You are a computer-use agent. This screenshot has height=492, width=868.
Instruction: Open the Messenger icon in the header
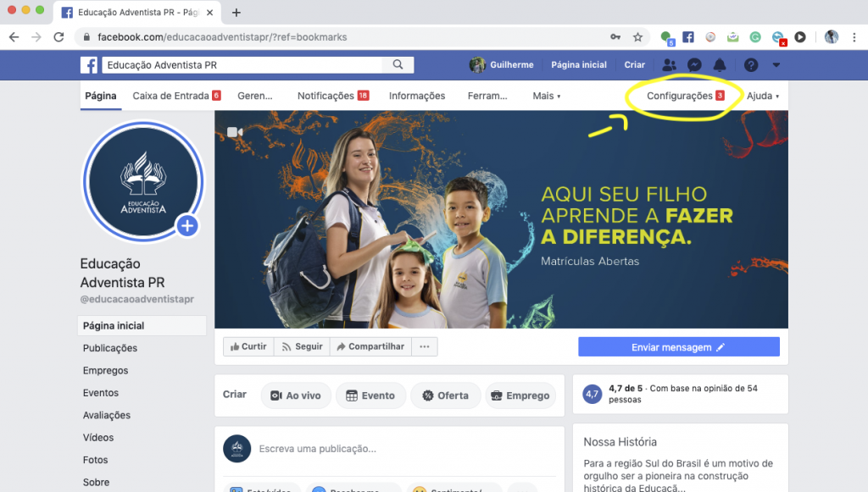click(694, 65)
